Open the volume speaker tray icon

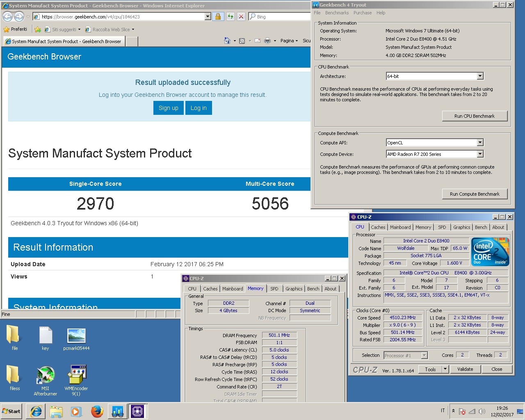[482, 411]
